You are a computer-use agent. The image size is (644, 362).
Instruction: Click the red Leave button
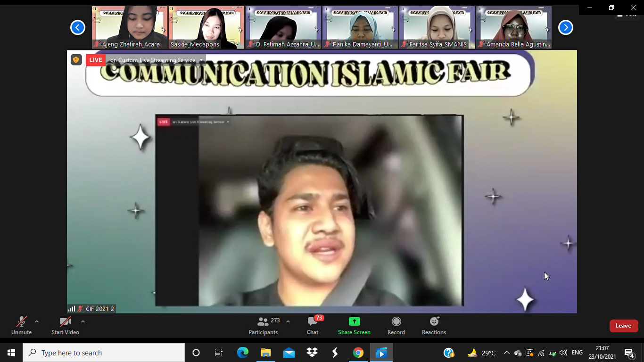tap(623, 326)
